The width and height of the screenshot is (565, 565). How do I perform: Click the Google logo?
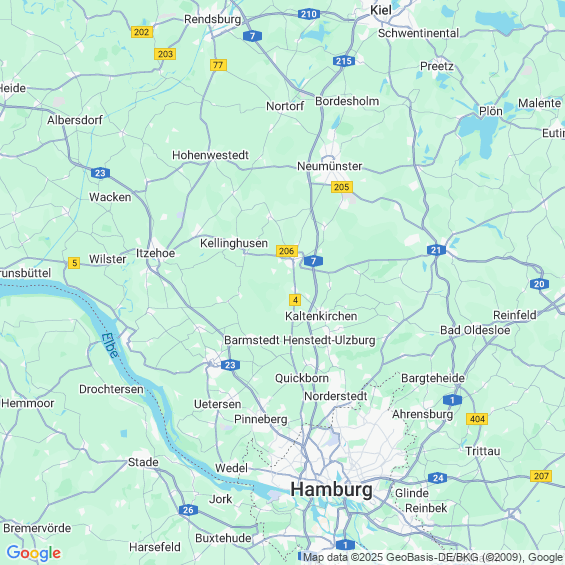(34, 553)
